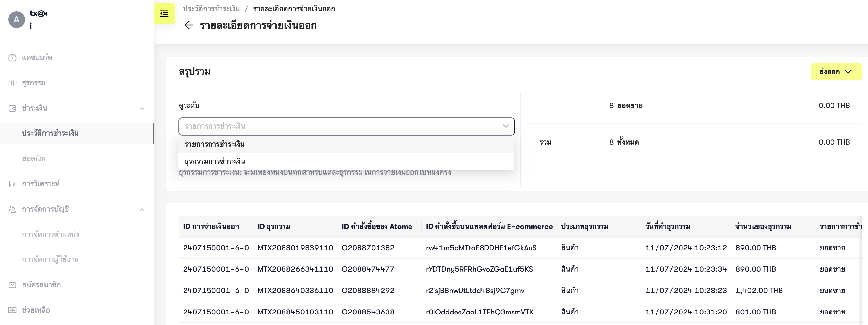Click the ธุรกรรม table icon in sidebar
The height and width of the screenshot is (325, 868).
[x=12, y=83]
